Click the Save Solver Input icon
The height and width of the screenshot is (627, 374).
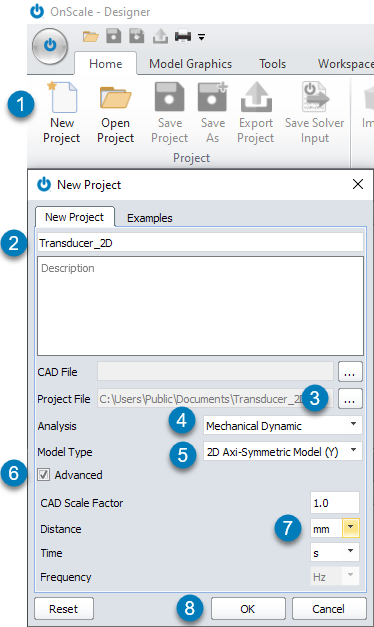click(315, 97)
